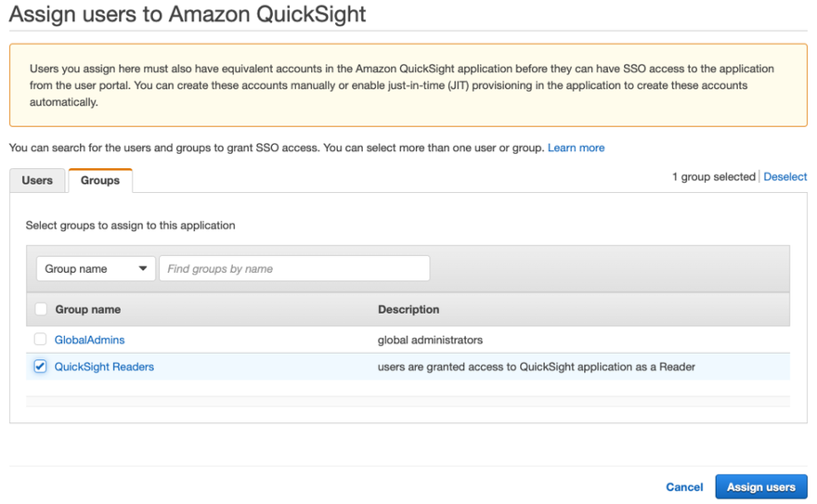Click the orange SSO accounts notice box
The width and height of the screenshot is (817, 504).
(408, 84)
